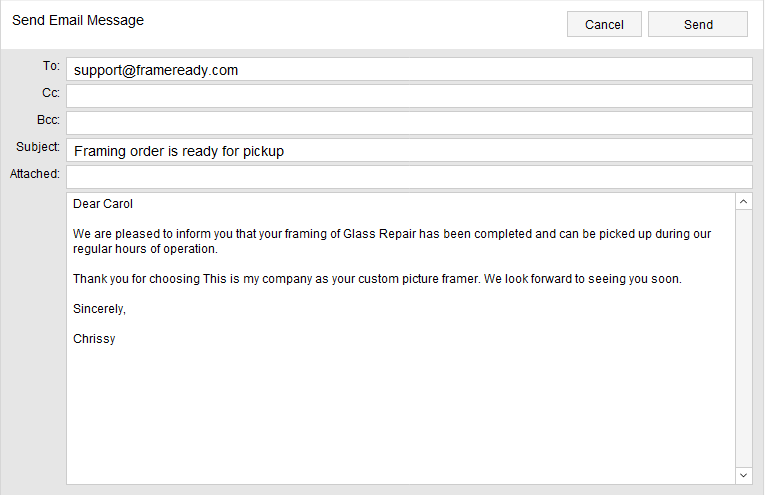This screenshot has height=495, width=765.
Task: Click the 'Send Email Message' title
Action: 78,20
